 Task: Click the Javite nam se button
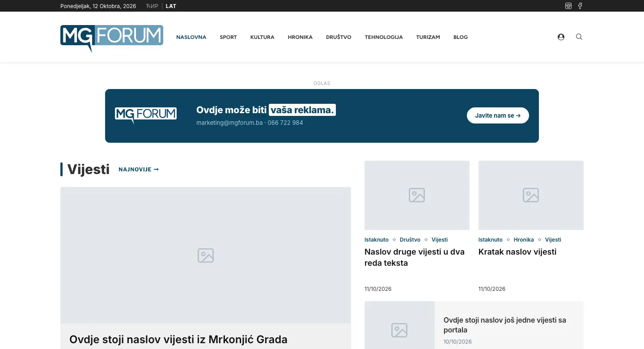(498, 115)
